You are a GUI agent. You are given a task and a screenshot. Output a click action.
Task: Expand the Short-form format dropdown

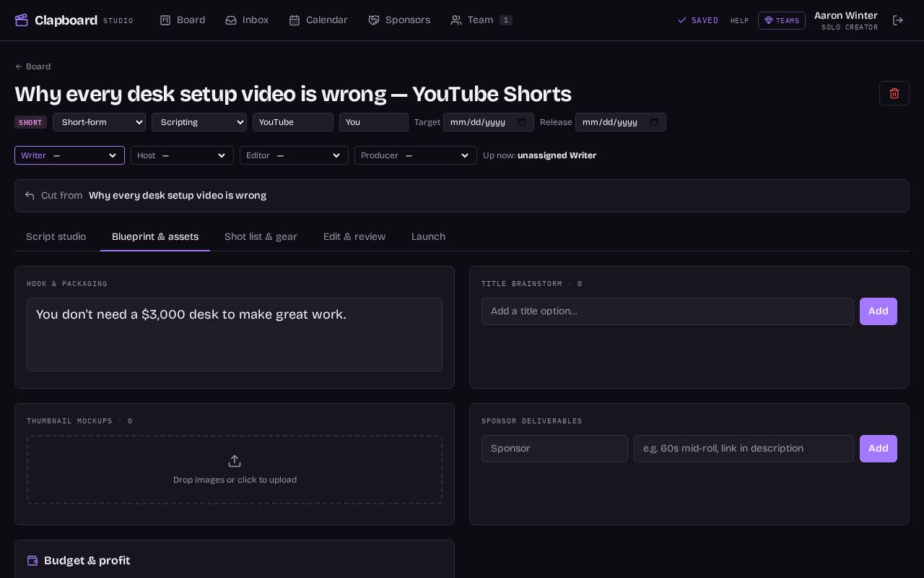99,122
